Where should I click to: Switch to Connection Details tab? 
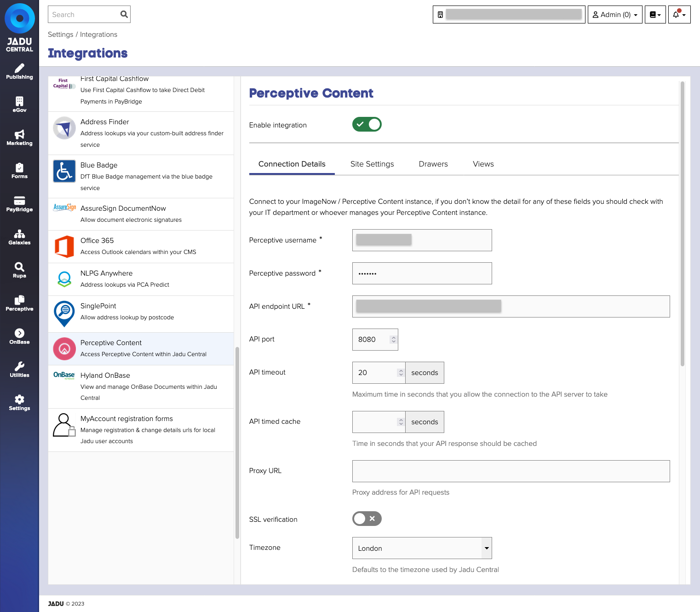coord(292,164)
